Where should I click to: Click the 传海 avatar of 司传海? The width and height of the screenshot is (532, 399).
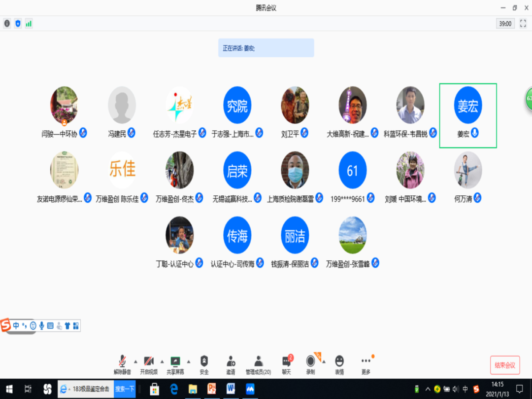click(237, 235)
